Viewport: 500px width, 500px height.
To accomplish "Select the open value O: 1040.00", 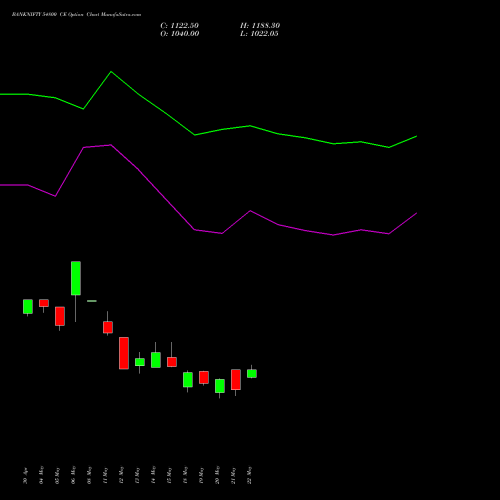I will click(x=180, y=34).
